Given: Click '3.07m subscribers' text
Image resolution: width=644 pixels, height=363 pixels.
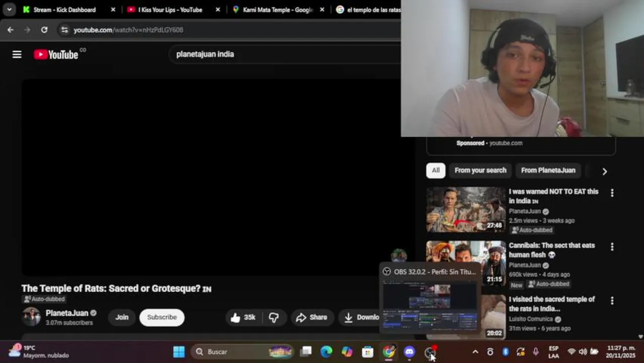Looking at the screenshot, I should coord(69,323).
